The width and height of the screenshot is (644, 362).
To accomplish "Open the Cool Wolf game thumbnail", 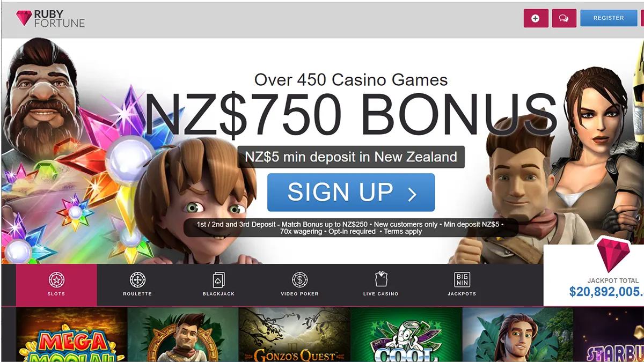I will [x=406, y=335].
